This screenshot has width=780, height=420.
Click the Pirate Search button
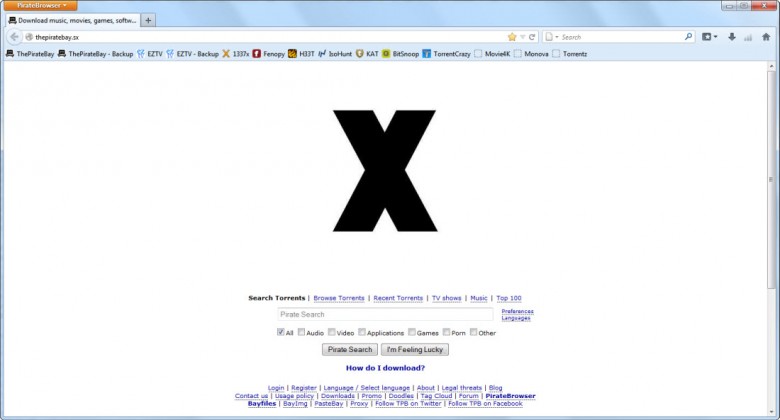point(350,349)
